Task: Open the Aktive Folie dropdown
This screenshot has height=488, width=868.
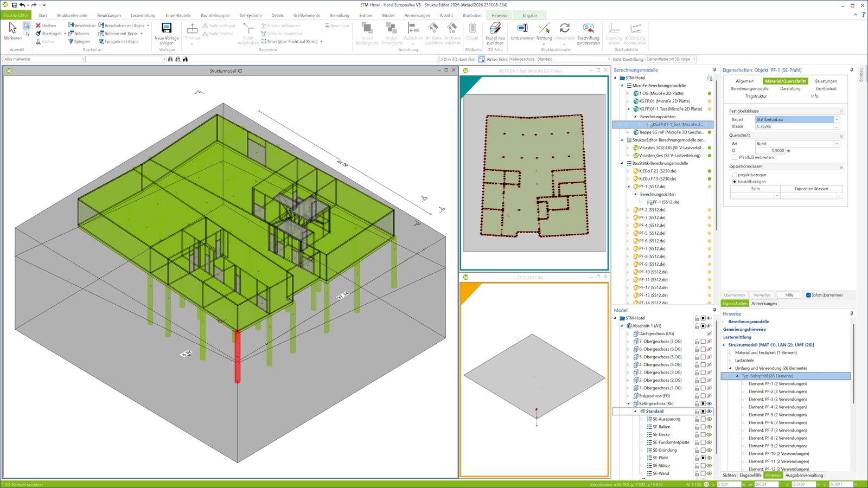Action: [608, 59]
